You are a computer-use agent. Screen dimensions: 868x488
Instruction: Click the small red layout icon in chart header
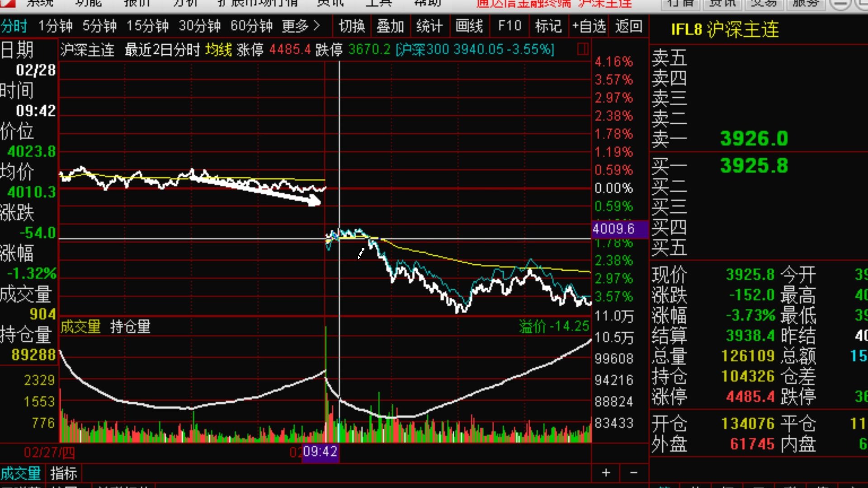coord(583,49)
